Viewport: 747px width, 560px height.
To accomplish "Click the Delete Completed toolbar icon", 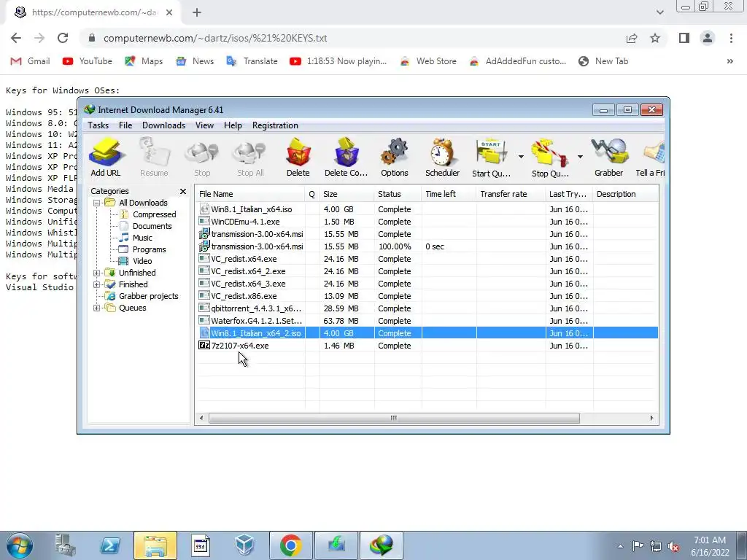I will click(346, 157).
